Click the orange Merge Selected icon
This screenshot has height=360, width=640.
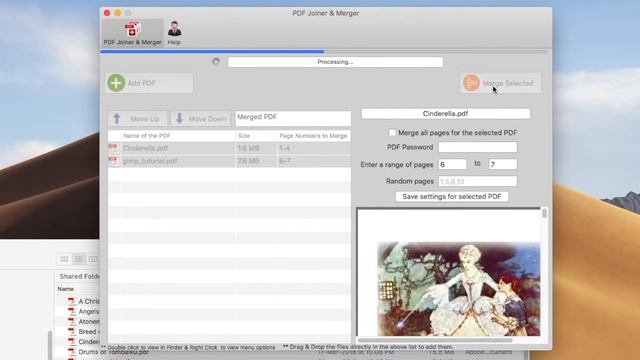tap(471, 83)
